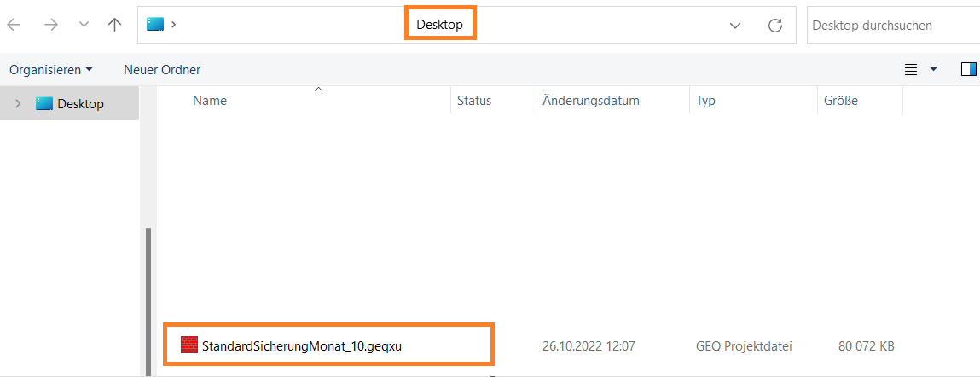Click the forward navigation arrow
Screen dimensions: 980x377
[x=51, y=26]
